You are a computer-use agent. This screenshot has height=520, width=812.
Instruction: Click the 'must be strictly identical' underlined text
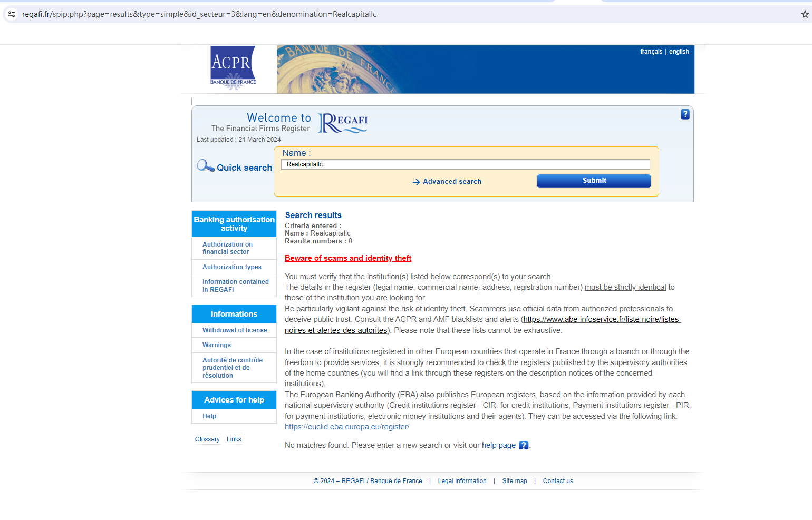click(x=625, y=287)
